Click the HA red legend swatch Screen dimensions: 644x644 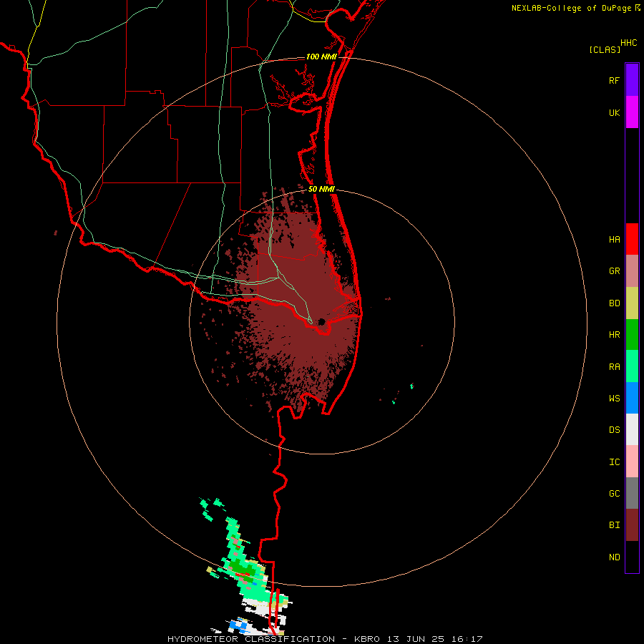click(x=632, y=239)
